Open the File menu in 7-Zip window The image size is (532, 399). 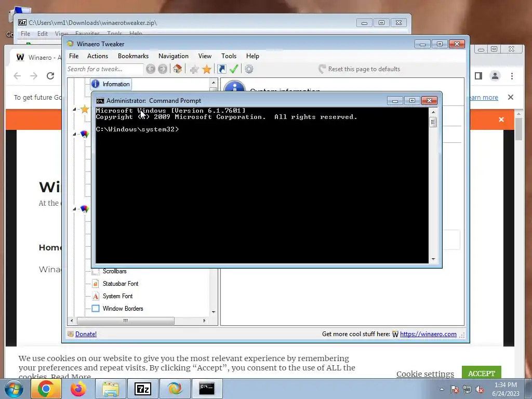coord(25,34)
